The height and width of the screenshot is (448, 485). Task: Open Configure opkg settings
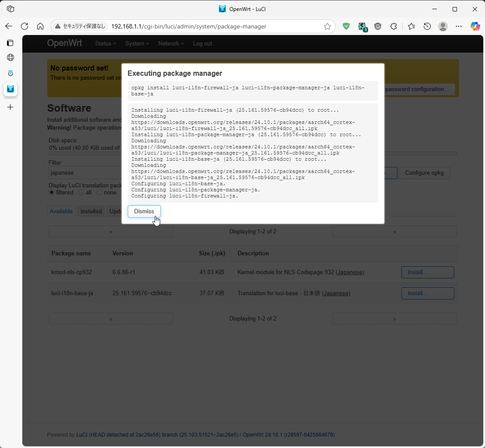[424, 173]
